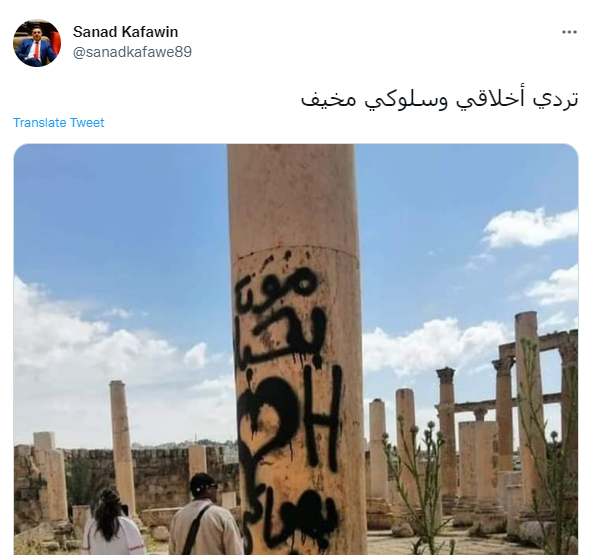Click the Translate Tweet link

[59, 123]
